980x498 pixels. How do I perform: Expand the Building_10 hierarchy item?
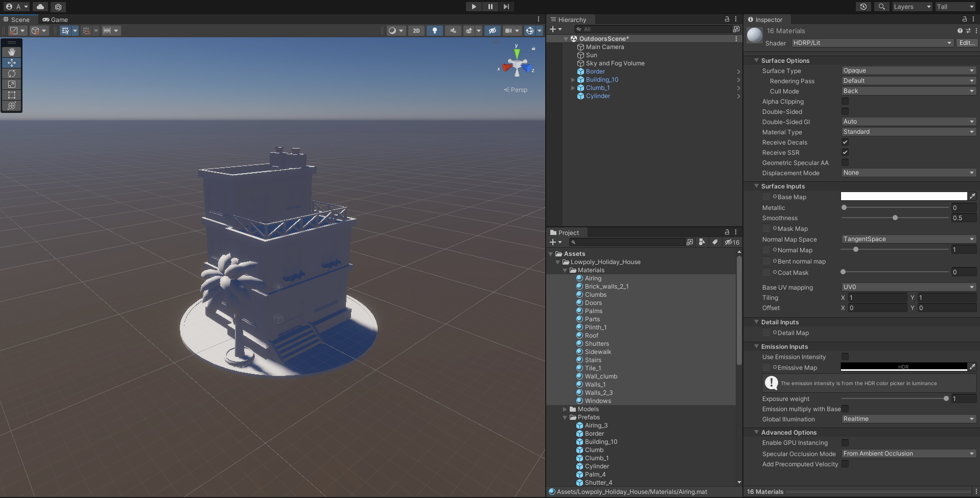[573, 80]
